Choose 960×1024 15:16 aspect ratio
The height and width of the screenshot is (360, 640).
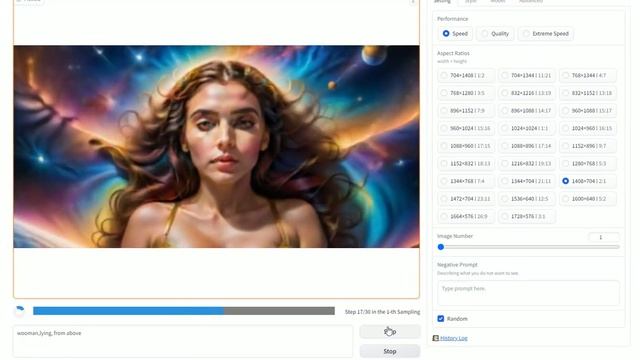(x=466, y=128)
